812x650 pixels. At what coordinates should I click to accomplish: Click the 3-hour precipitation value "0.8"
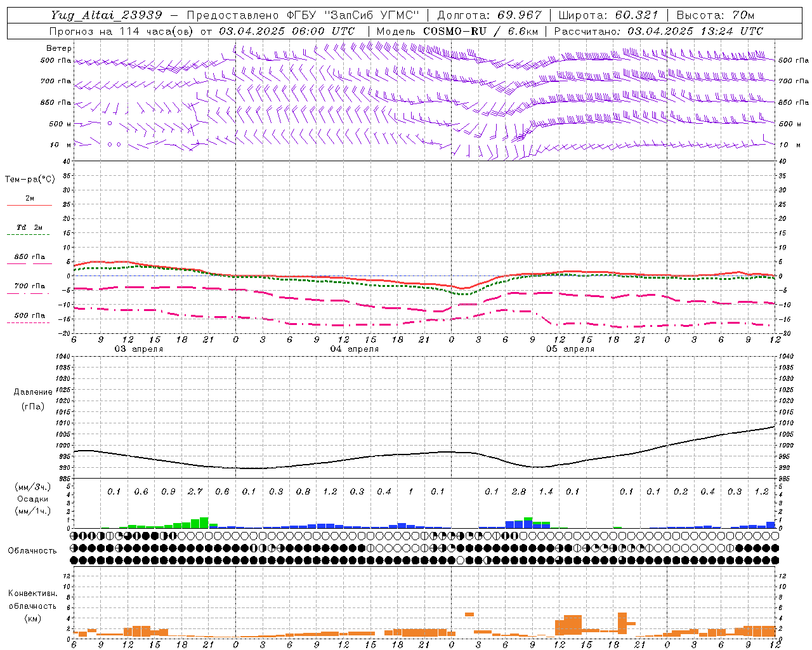click(x=303, y=492)
